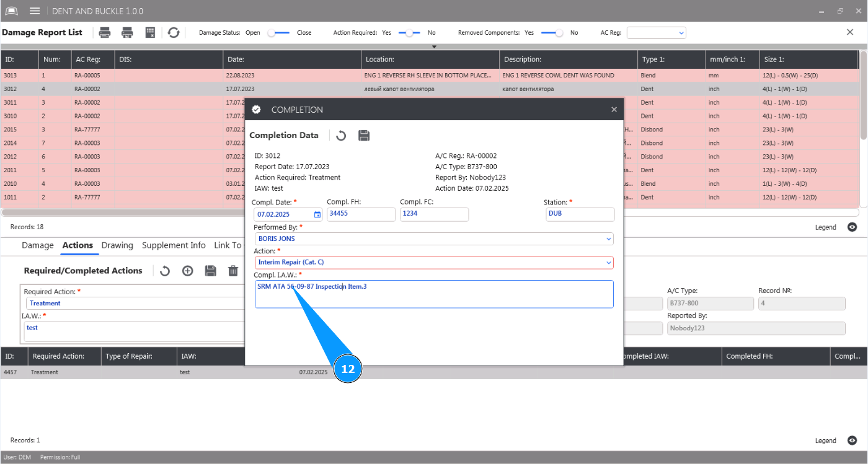The height and width of the screenshot is (464, 868).
Task: Open the Drawing tab
Action: point(117,245)
